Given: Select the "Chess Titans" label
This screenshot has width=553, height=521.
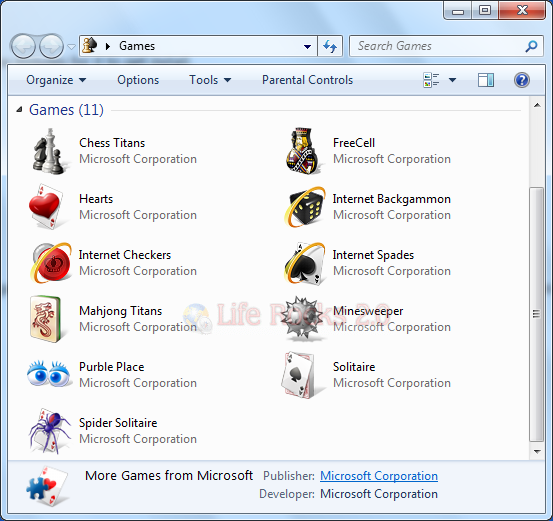Looking at the screenshot, I should coord(112,143).
